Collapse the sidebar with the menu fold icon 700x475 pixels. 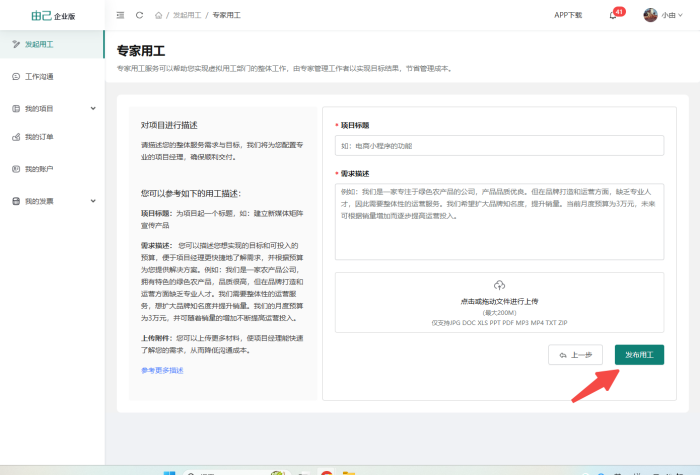point(120,15)
